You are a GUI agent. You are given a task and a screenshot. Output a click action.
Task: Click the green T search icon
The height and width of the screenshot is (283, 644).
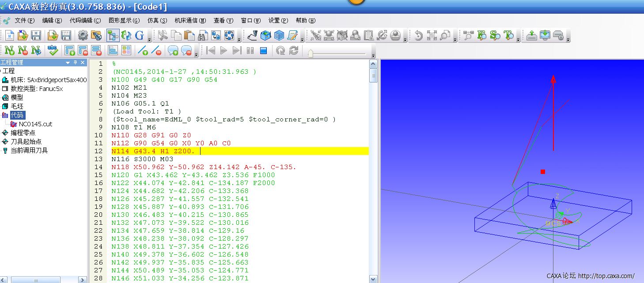(x=508, y=36)
